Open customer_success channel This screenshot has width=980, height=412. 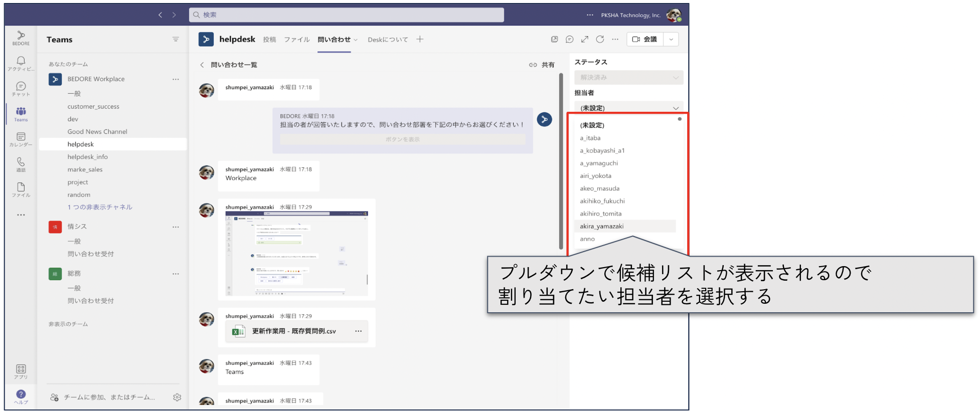(93, 107)
